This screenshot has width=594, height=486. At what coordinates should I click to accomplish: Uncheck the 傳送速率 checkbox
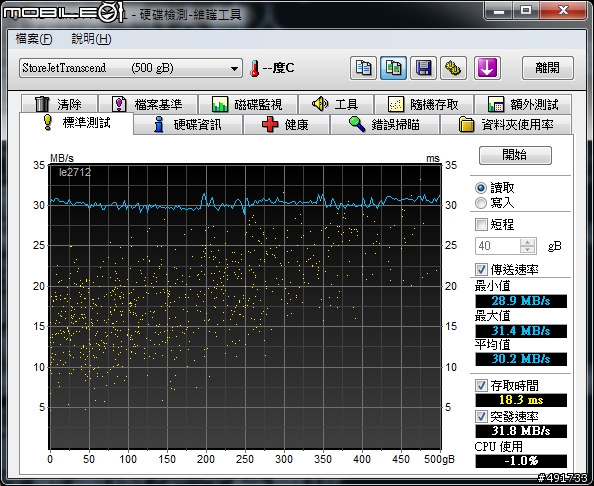coord(481,269)
